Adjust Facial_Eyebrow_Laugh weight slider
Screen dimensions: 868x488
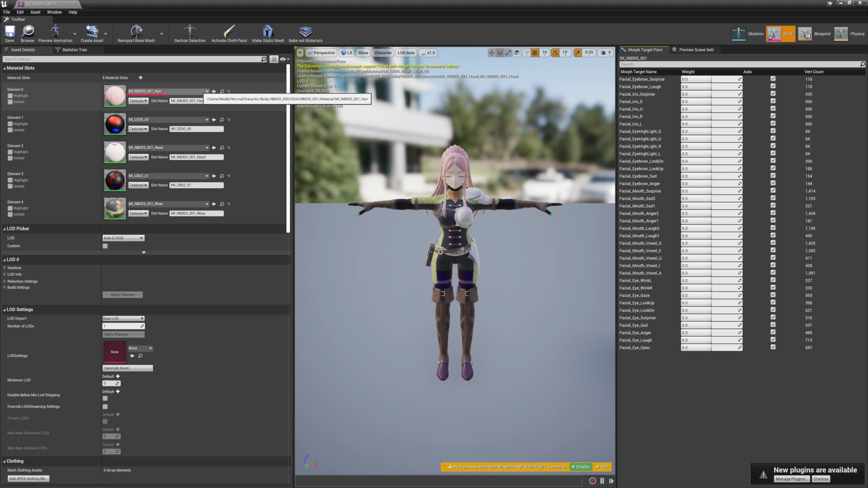(712, 87)
